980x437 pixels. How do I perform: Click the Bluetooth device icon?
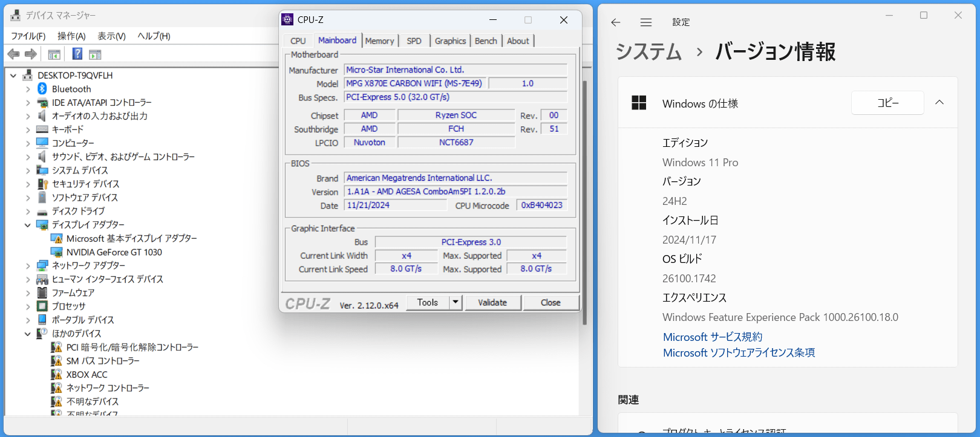tap(42, 89)
